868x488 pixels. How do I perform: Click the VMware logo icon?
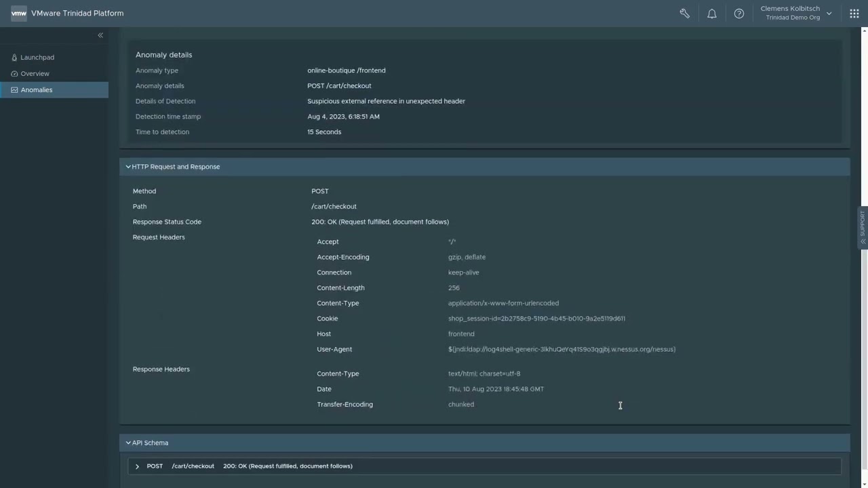click(x=19, y=13)
